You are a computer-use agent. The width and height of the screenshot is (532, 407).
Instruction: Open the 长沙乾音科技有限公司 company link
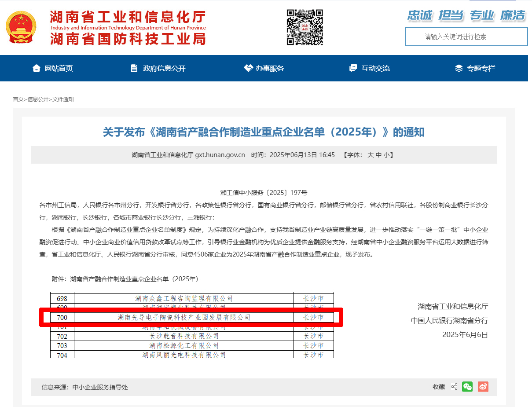(184, 336)
